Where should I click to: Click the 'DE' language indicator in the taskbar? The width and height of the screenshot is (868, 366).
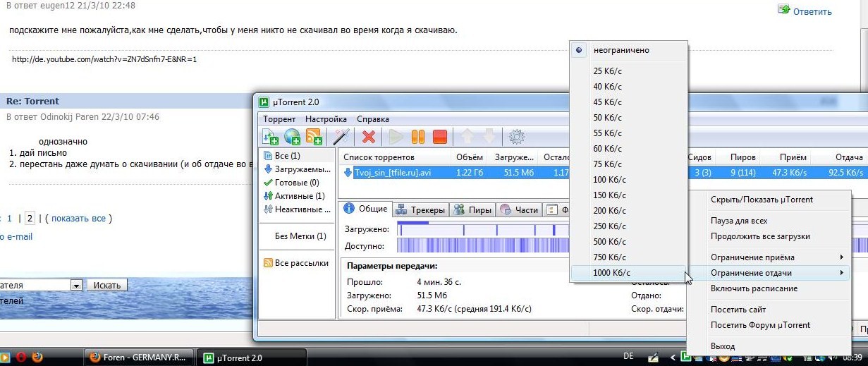(629, 357)
